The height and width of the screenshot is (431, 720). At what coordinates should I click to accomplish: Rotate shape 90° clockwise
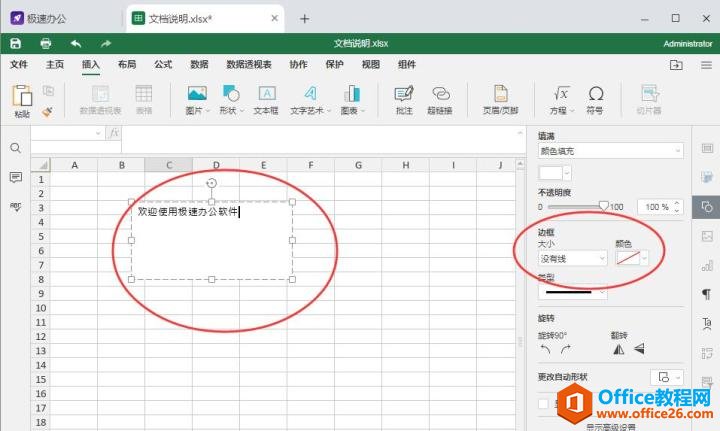(566, 350)
